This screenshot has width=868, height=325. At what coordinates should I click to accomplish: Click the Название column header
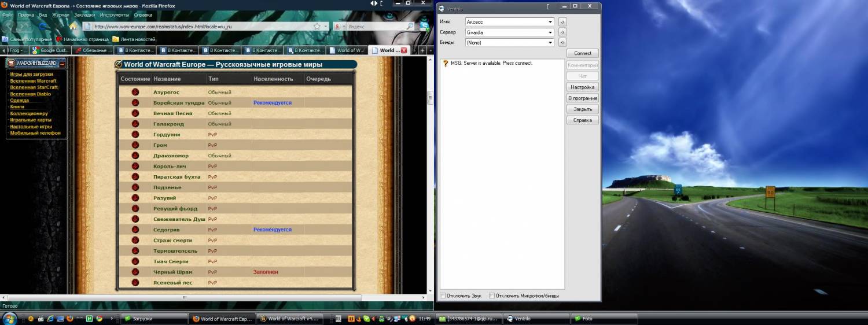(x=167, y=79)
